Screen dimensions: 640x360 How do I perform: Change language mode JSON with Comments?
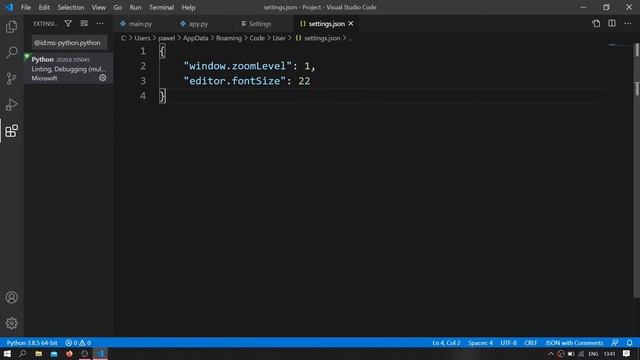pos(574,343)
